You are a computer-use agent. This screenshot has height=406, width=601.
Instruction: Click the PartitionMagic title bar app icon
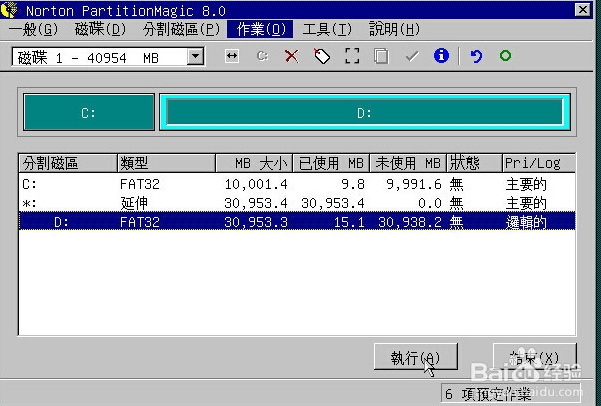pyautogui.click(x=9, y=10)
